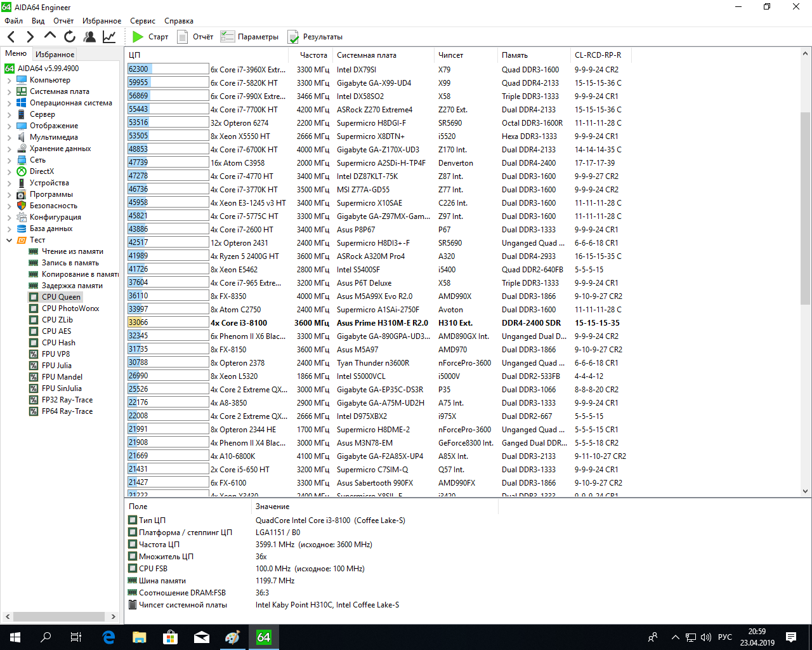The width and height of the screenshot is (812, 650).
Task: Open Результаты from toolbar
Action: click(315, 37)
